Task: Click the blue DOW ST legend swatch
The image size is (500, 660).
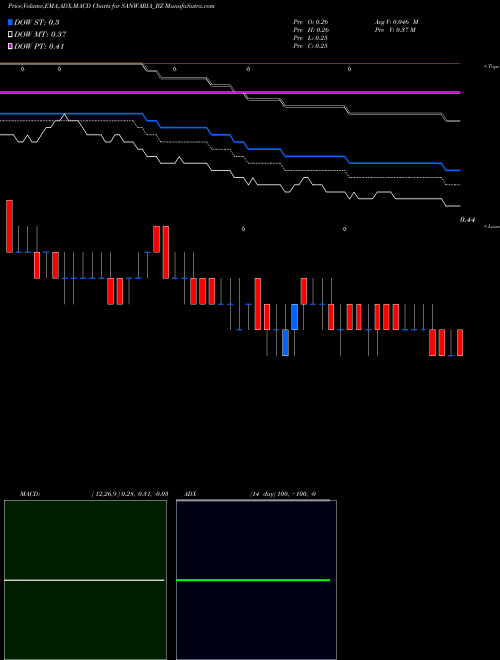Action: 10,22
